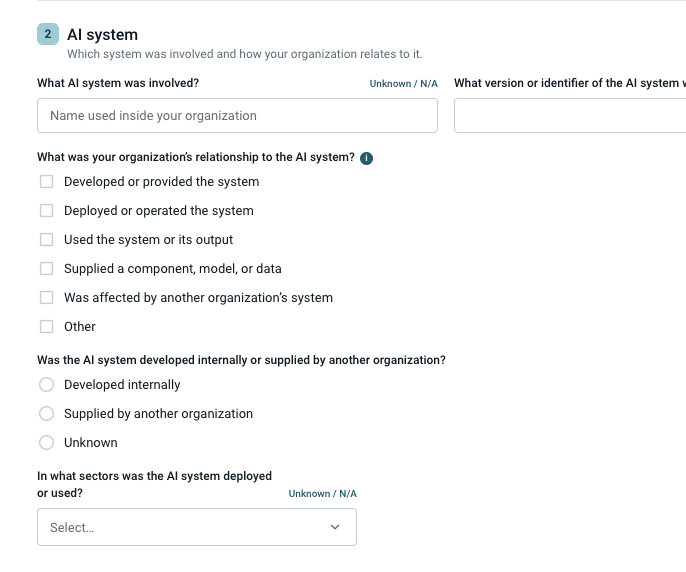The height and width of the screenshot is (572, 686).
Task: Check Developed or provided the system
Action: click(46, 182)
